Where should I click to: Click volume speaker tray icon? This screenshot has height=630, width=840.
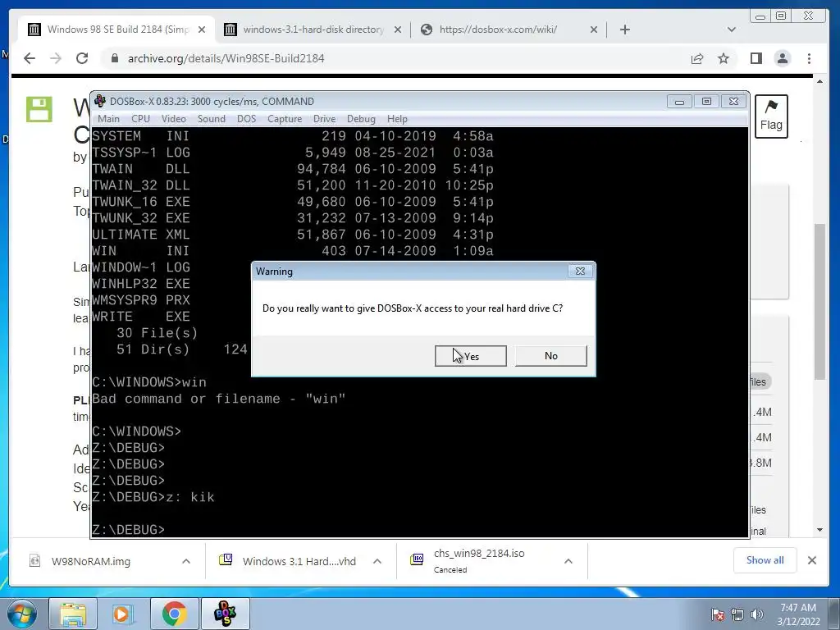pos(757,614)
